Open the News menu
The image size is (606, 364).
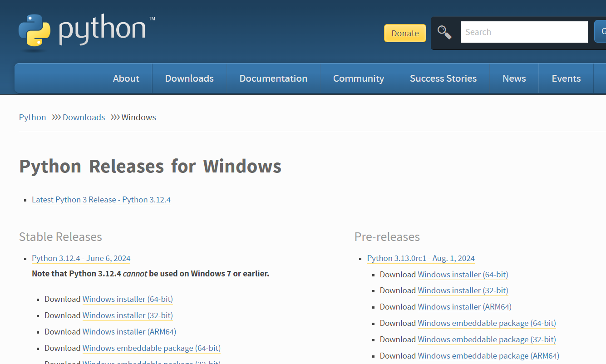point(514,79)
